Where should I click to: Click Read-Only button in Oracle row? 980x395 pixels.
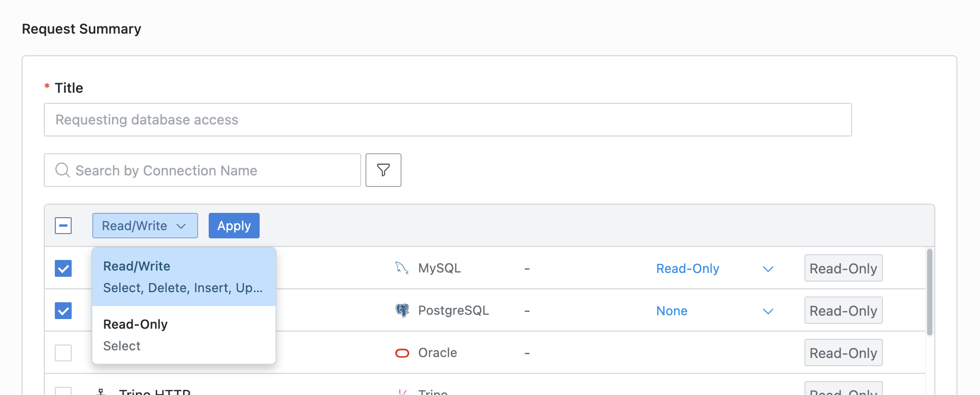843,353
